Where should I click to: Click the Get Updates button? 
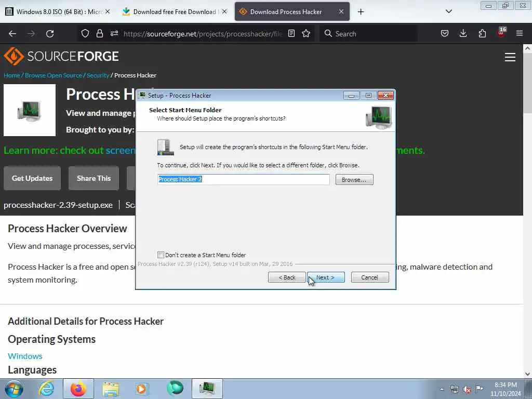coord(32,178)
